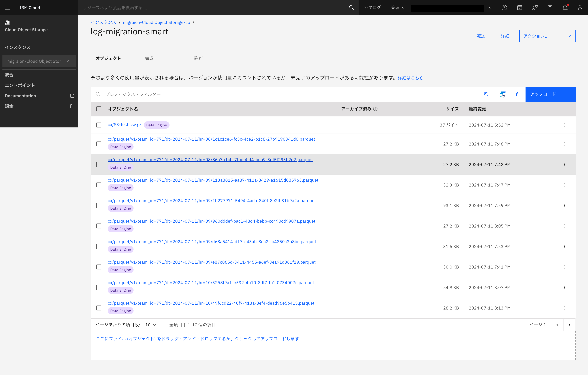Switch to the 構成 tab

[x=149, y=58]
